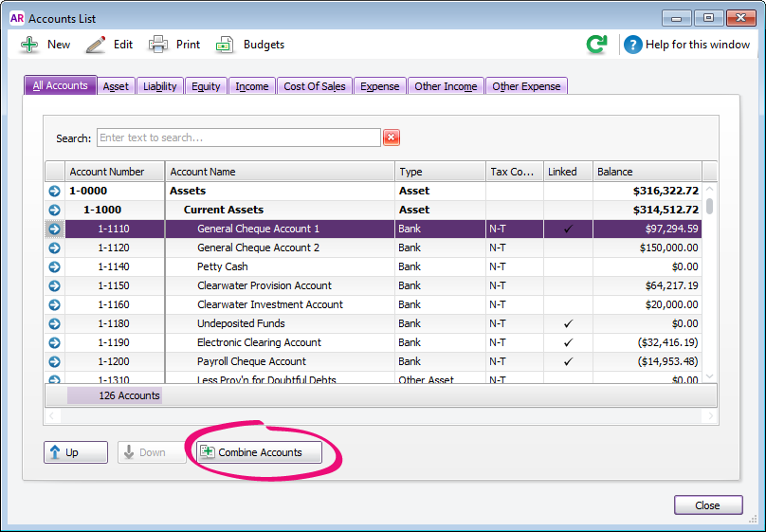Click the Close button
Viewport: 766px width, 532px height.
click(x=707, y=505)
